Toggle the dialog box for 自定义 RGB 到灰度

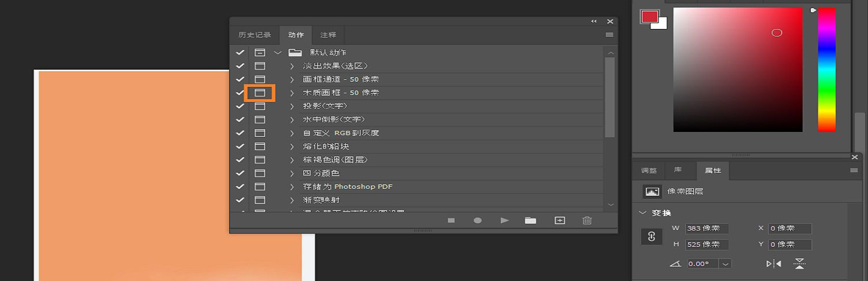click(260, 133)
